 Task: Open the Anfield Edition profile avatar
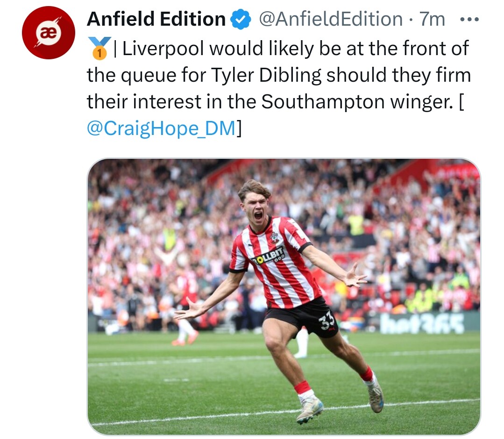pyautogui.click(x=49, y=32)
